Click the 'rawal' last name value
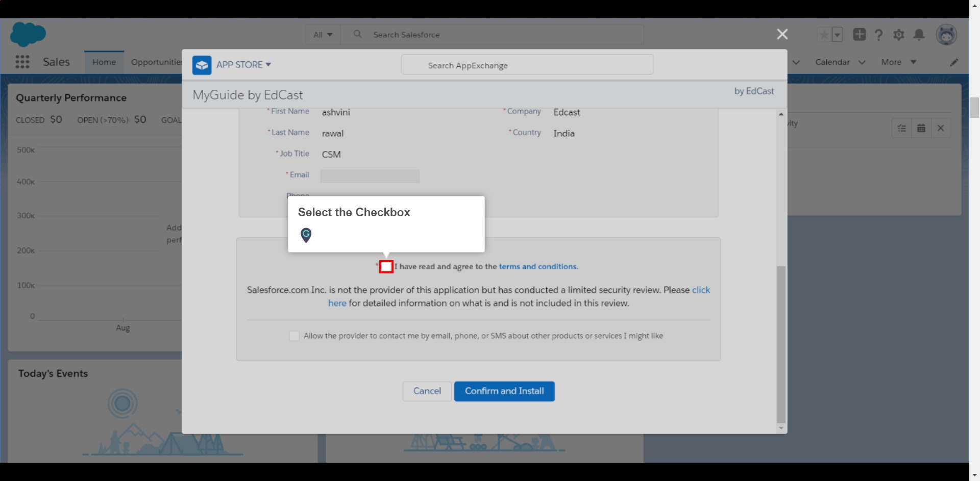The height and width of the screenshot is (481, 980). pos(332,133)
